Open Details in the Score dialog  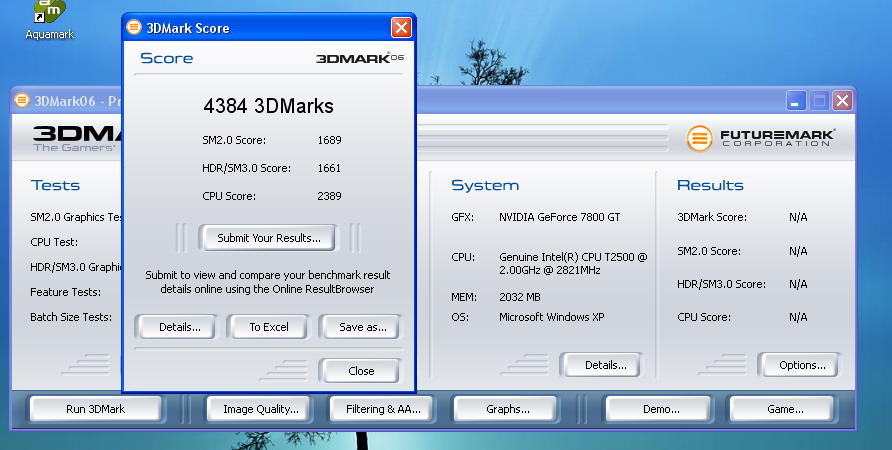179,327
